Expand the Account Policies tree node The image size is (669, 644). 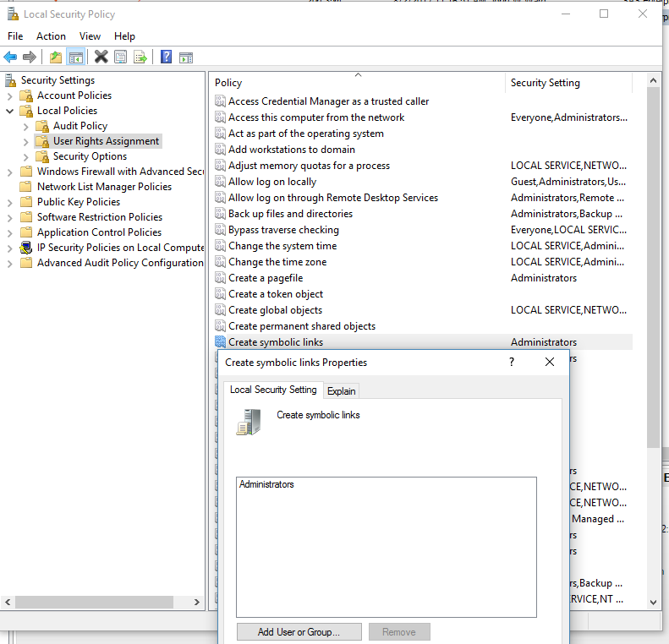pos(10,96)
